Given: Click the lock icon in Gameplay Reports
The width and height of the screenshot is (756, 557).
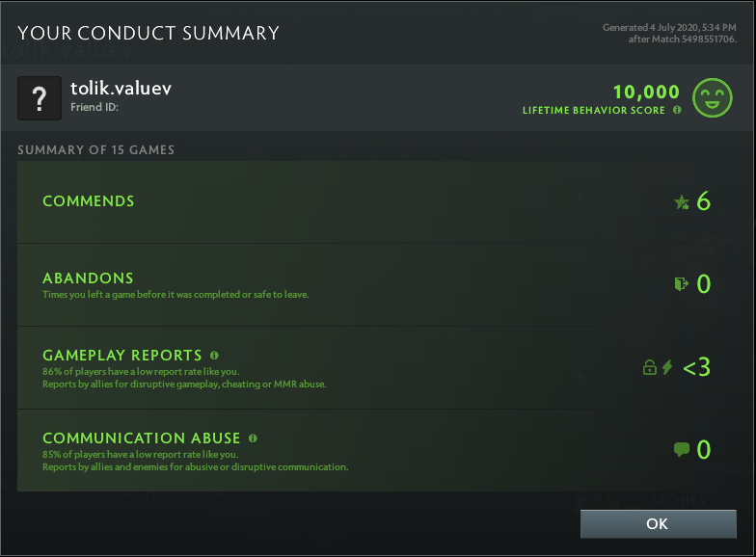Looking at the screenshot, I should point(650,367).
